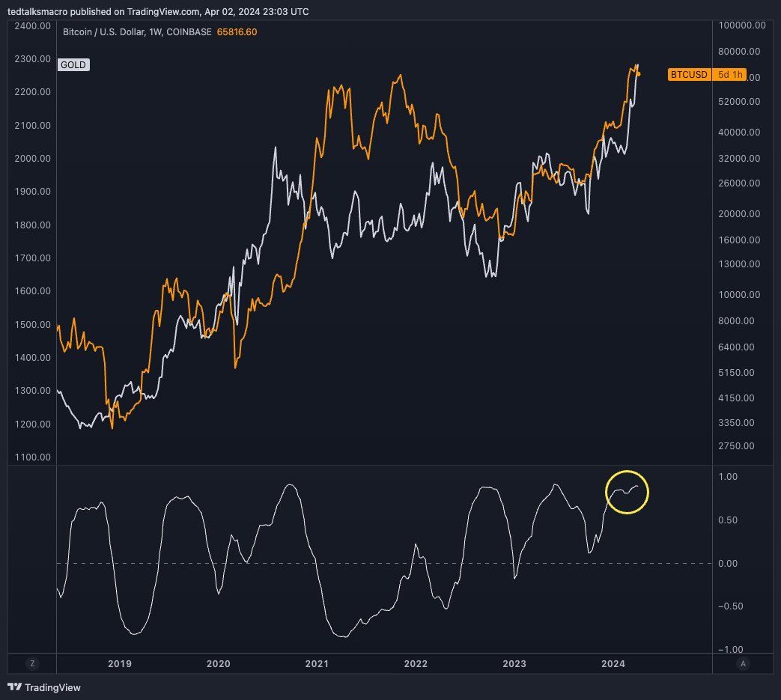Select 2023 on the time axis
This screenshot has width=781, height=700.
(514, 664)
